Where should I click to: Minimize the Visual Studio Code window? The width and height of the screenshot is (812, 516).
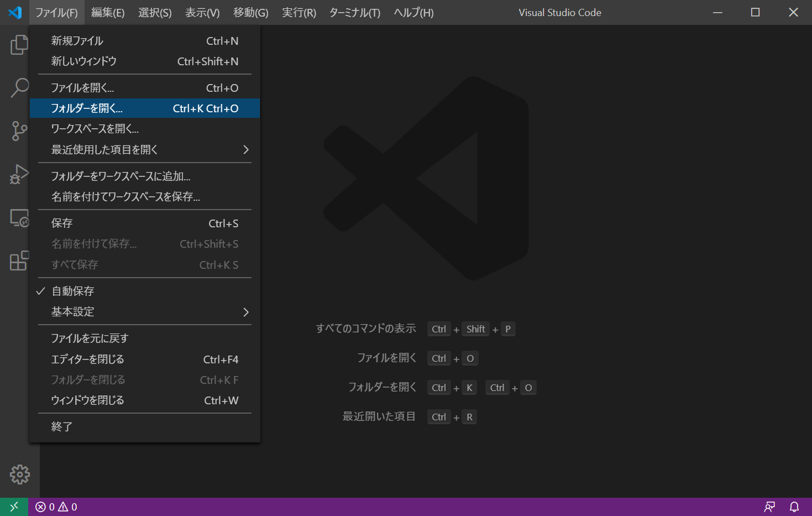717,12
